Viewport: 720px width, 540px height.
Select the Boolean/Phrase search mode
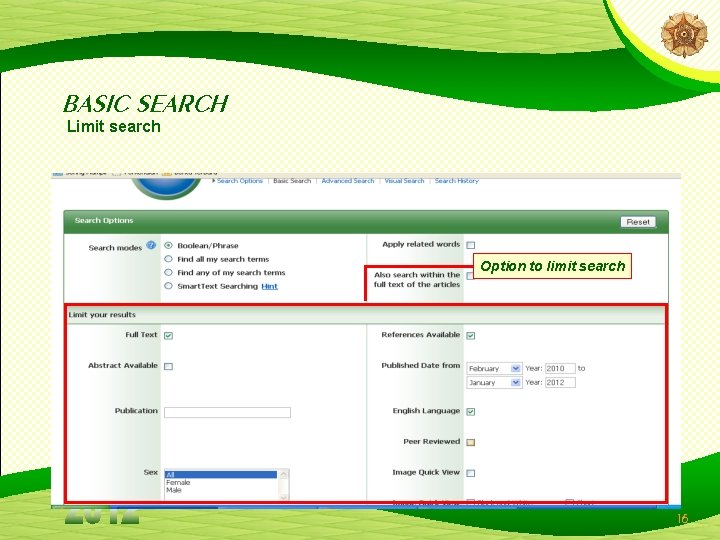pos(169,246)
